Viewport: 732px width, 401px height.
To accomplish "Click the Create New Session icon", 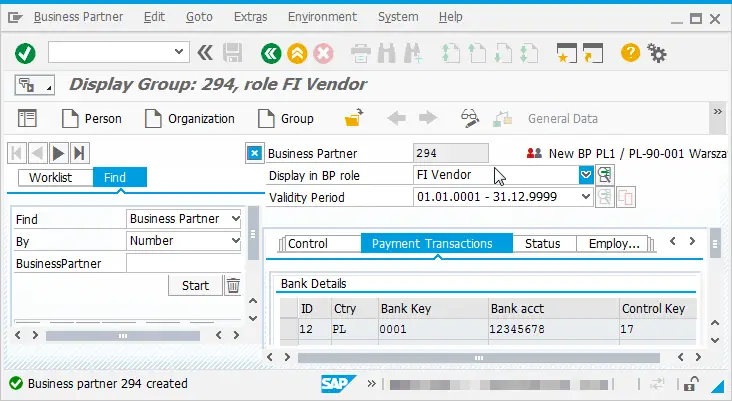I will (x=567, y=53).
